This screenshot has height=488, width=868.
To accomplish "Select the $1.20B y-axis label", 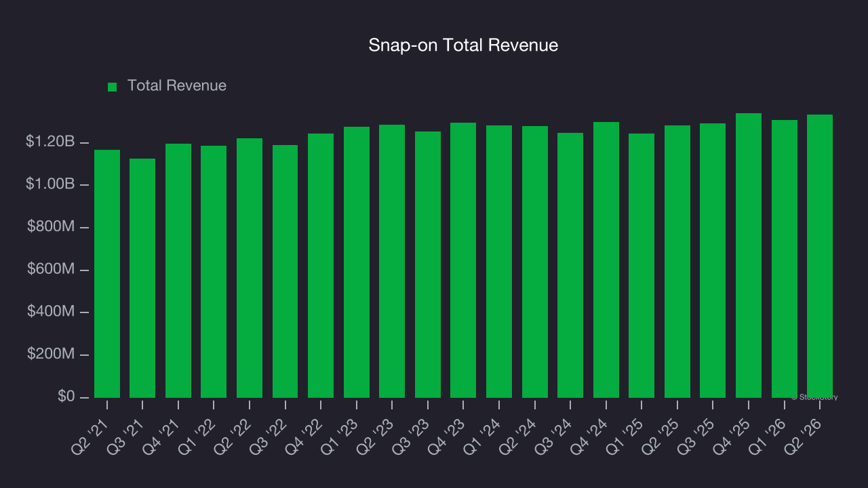I will click(x=50, y=142).
